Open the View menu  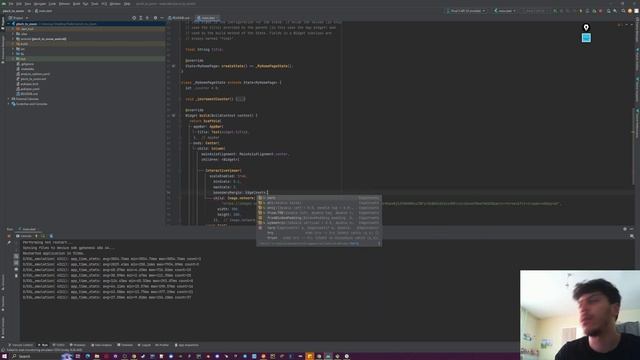(28, 4)
